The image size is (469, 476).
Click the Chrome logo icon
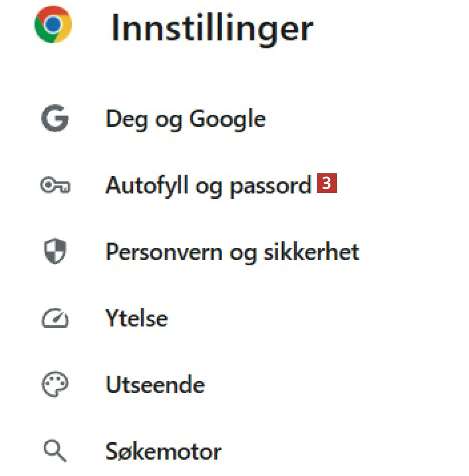53,25
